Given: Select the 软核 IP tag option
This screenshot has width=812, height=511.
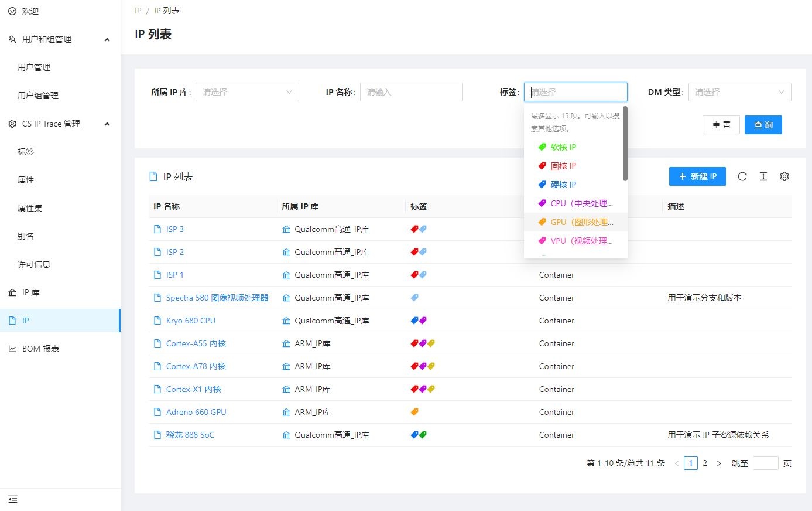Looking at the screenshot, I should [563, 147].
